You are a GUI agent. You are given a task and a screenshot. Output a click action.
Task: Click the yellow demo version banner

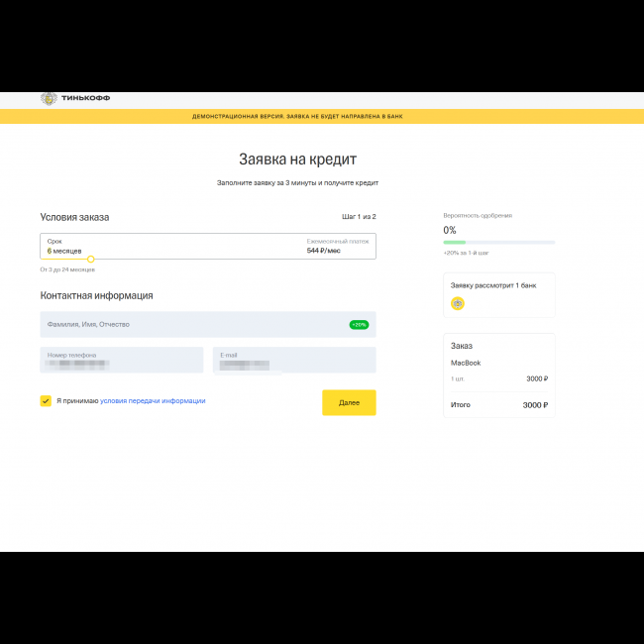tap(297, 116)
